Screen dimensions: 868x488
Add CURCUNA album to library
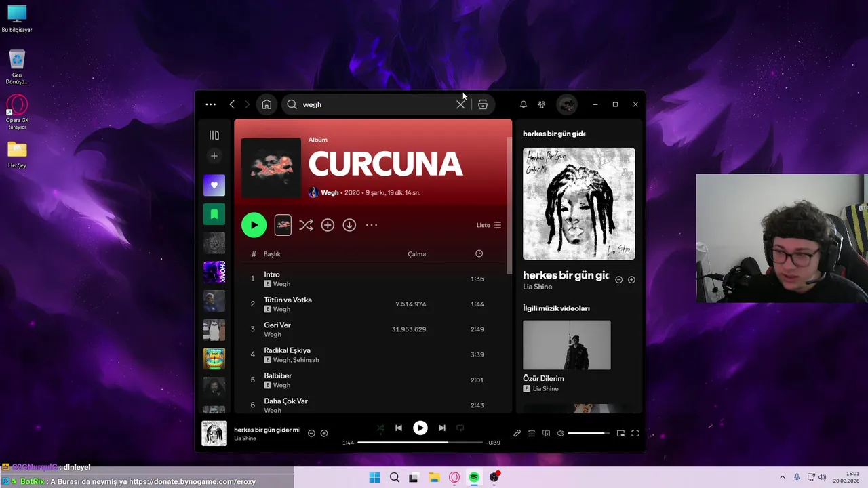pos(328,225)
